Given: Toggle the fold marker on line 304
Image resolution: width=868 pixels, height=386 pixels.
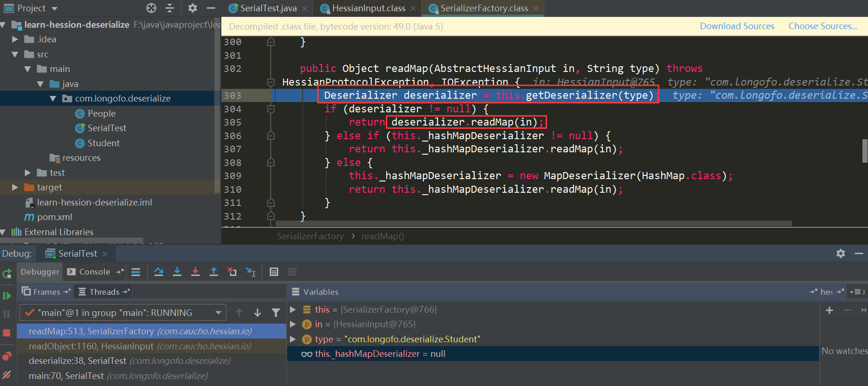Looking at the screenshot, I should 271,109.
